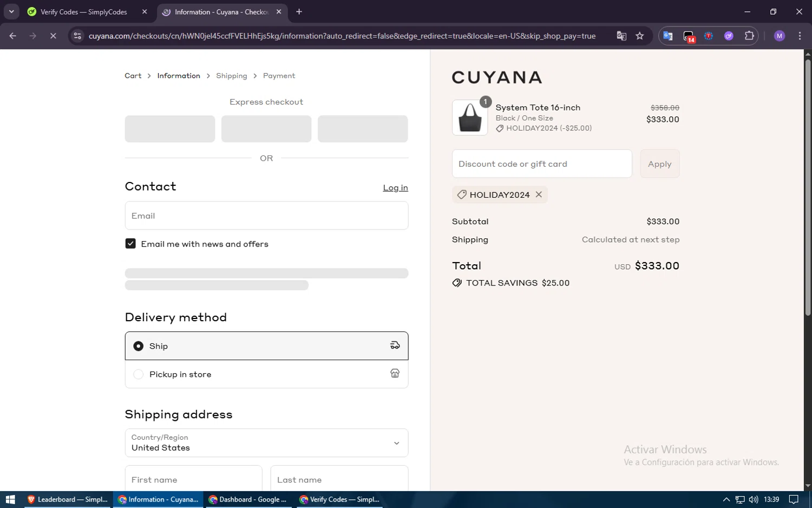This screenshot has width=812, height=508.
Task: Open Chrome's three-dot menu
Action: click(800, 36)
